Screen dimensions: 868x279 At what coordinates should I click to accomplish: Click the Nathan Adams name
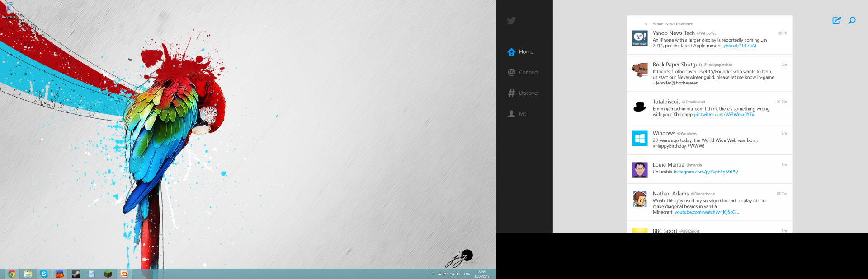pyautogui.click(x=671, y=194)
